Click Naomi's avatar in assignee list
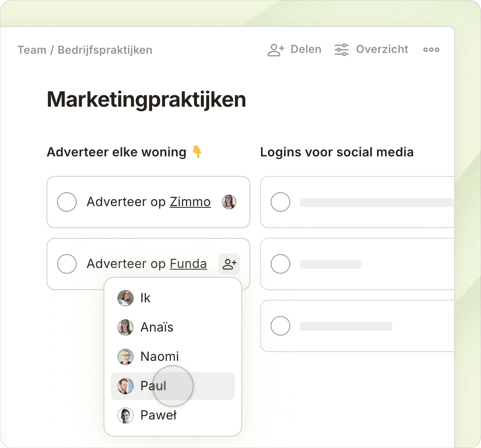 tap(126, 357)
